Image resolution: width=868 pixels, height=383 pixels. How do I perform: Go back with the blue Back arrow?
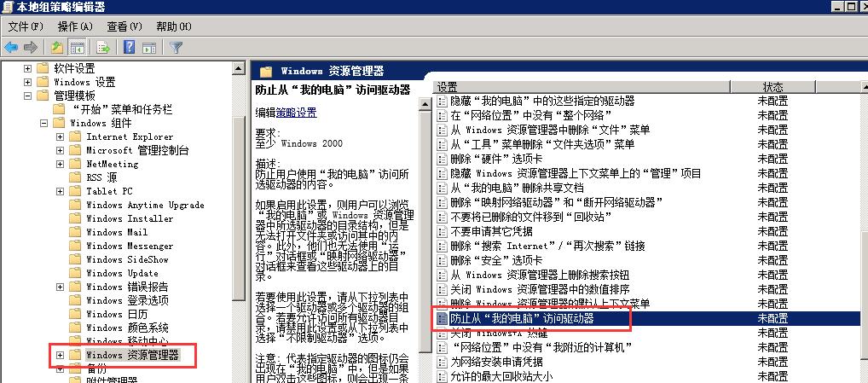[10, 48]
